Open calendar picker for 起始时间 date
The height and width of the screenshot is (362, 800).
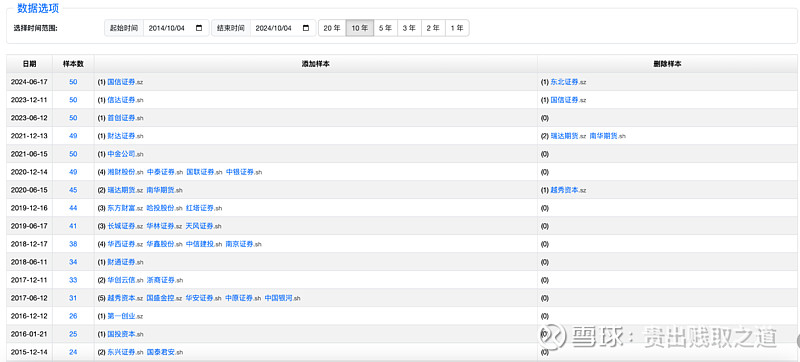coord(199,29)
